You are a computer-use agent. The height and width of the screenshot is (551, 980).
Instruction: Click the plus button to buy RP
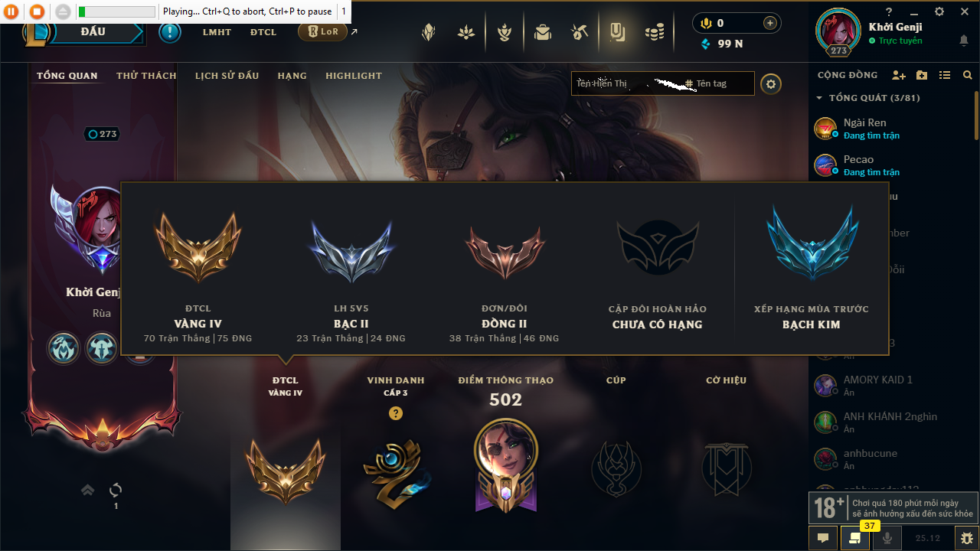tap(770, 23)
